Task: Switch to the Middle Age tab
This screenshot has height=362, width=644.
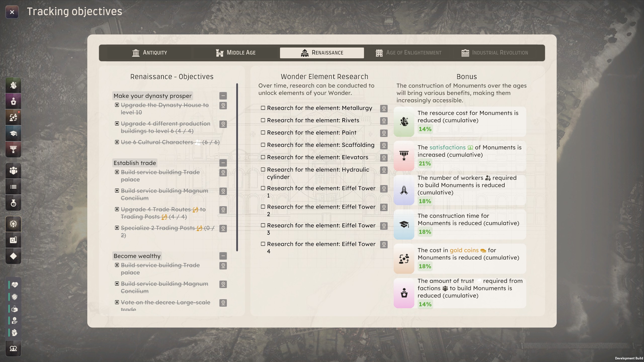Action: pyautogui.click(x=236, y=53)
